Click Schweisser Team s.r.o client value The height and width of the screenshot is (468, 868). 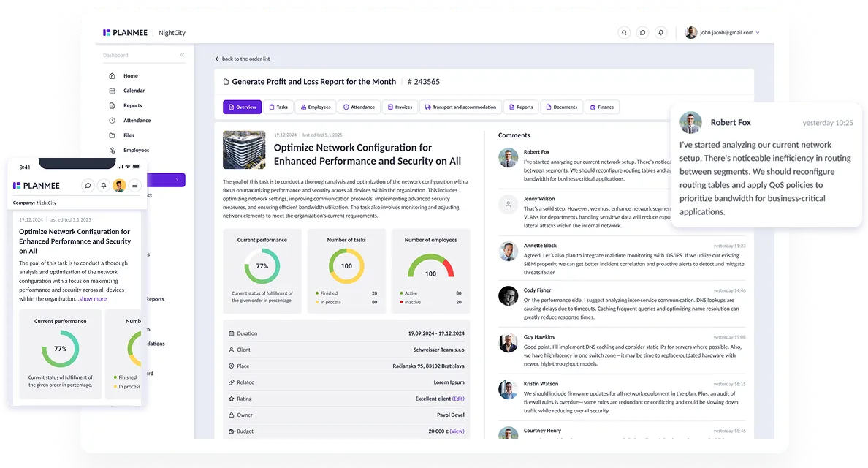(439, 350)
